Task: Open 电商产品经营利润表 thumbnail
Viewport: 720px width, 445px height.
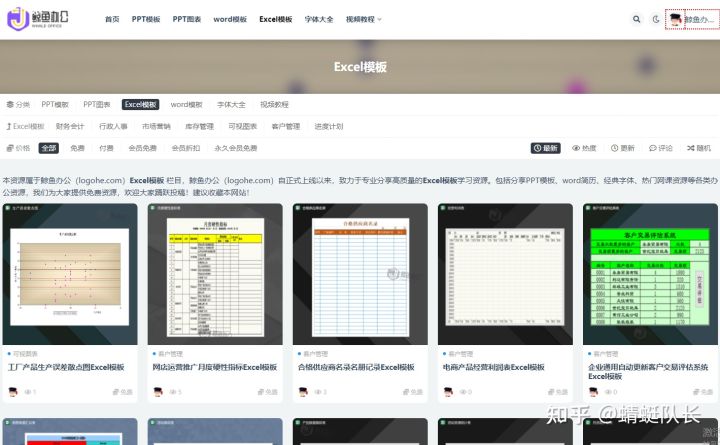Action: (x=505, y=274)
